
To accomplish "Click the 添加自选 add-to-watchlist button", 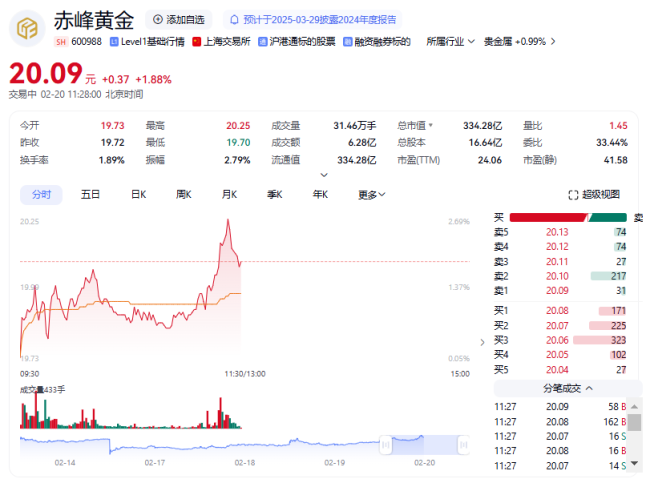I will click(x=178, y=19).
